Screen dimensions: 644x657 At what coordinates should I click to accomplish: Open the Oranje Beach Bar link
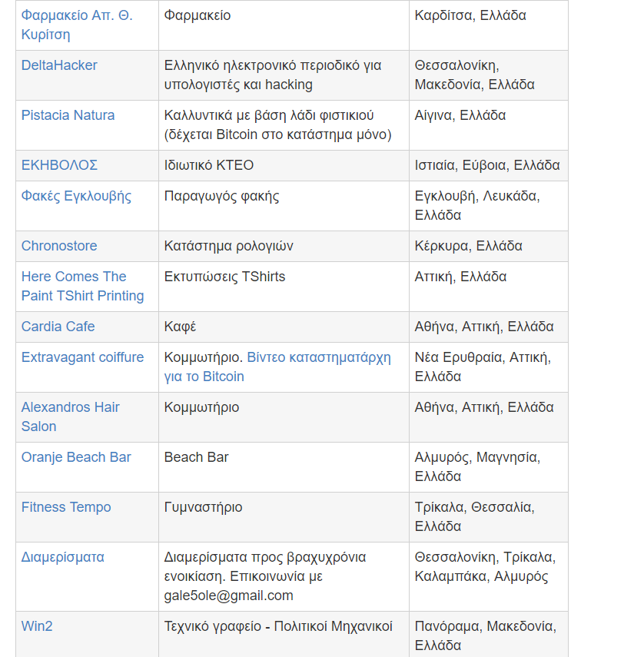(x=76, y=457)
